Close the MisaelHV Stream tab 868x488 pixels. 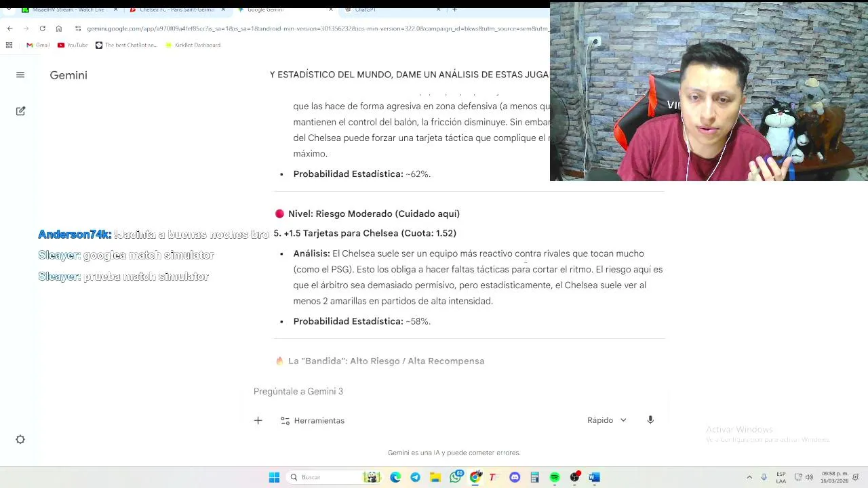[115, 10]
